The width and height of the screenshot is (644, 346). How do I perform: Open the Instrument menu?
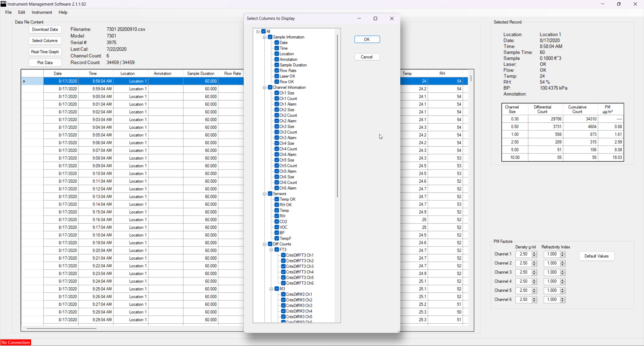click(x=42, y=12)
